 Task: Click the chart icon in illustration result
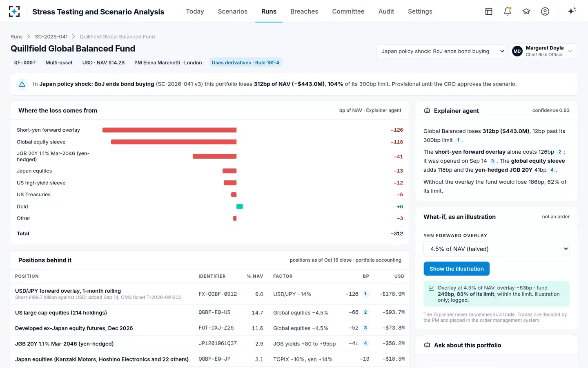[431, 288]
